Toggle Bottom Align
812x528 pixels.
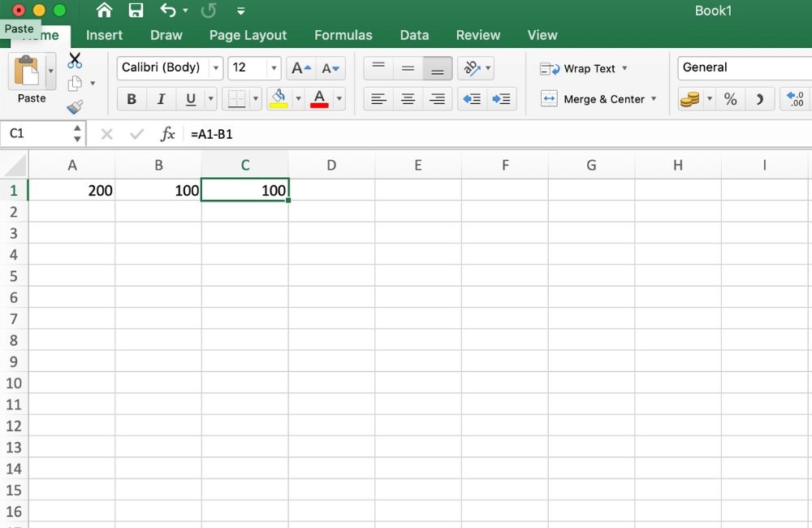(x=438, y=68)
